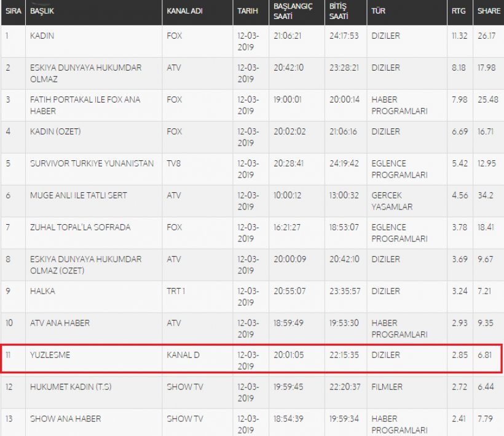This screenshot has width=504, height=436.
Task: Click the 'ATV ANA HABER' title
Action: point(60,323)
